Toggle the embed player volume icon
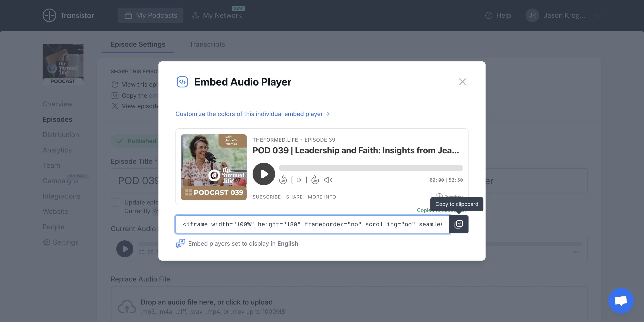The image size is (644, 322). tap(328, 180)
